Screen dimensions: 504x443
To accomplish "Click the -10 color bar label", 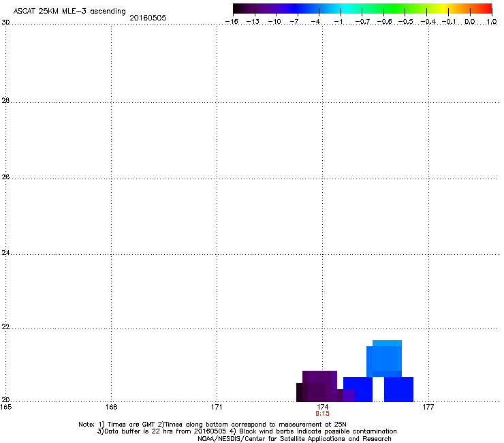I will (x=274, y=22).
